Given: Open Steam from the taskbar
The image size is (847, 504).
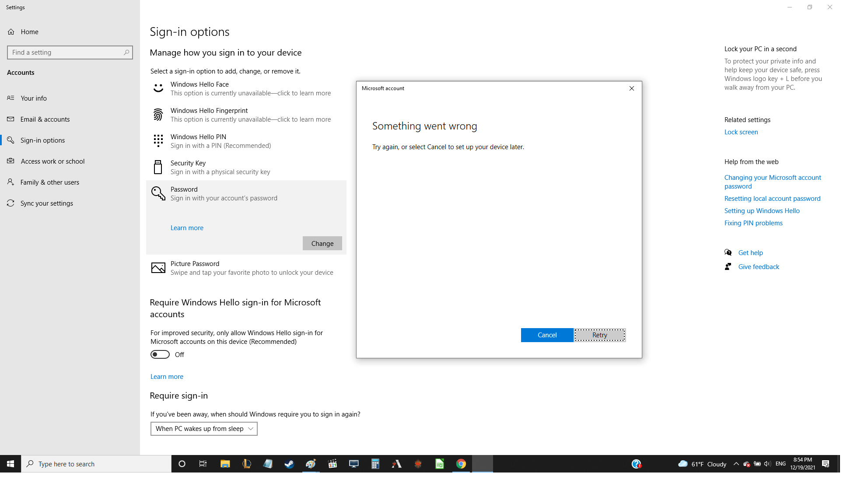Looking at the screenshot, I should click(289, 464).
